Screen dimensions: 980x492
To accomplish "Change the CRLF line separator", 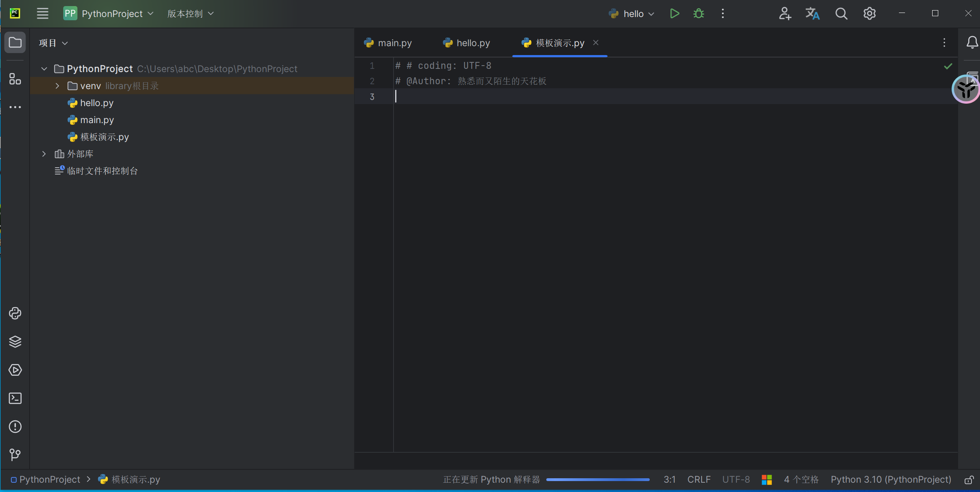I will click(x=699, y=479).
